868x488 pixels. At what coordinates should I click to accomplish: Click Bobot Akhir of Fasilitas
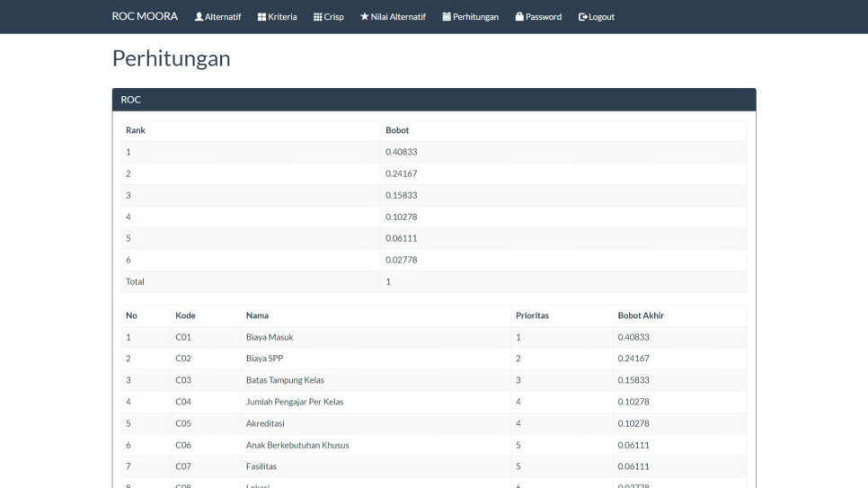click(x=633, y=466)
